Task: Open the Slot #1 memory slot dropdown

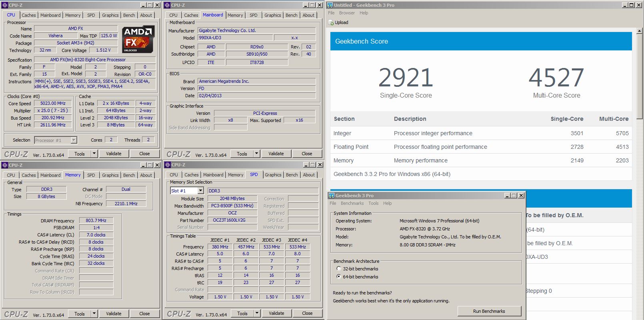Action: pyautogui.click(x=201, y=191)
